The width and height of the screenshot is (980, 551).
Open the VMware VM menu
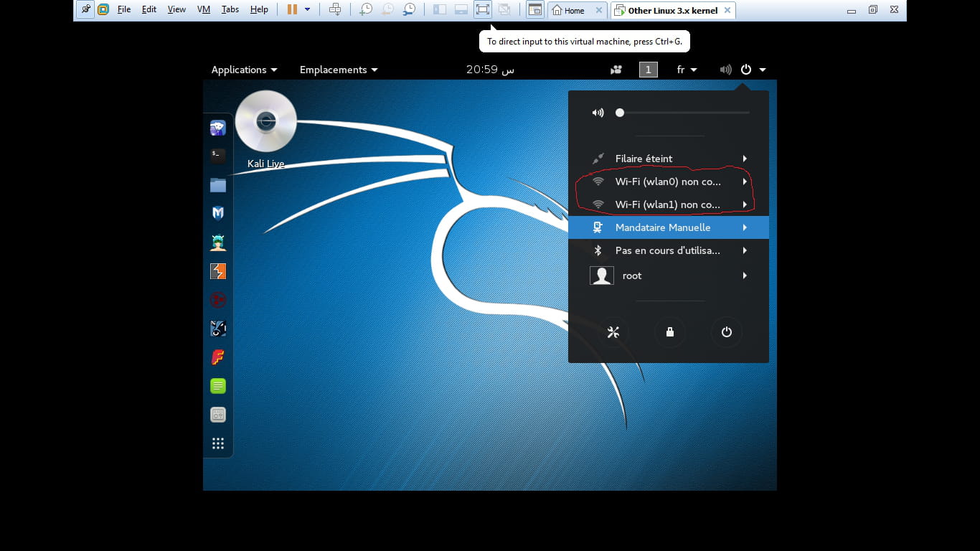[204, 9]
